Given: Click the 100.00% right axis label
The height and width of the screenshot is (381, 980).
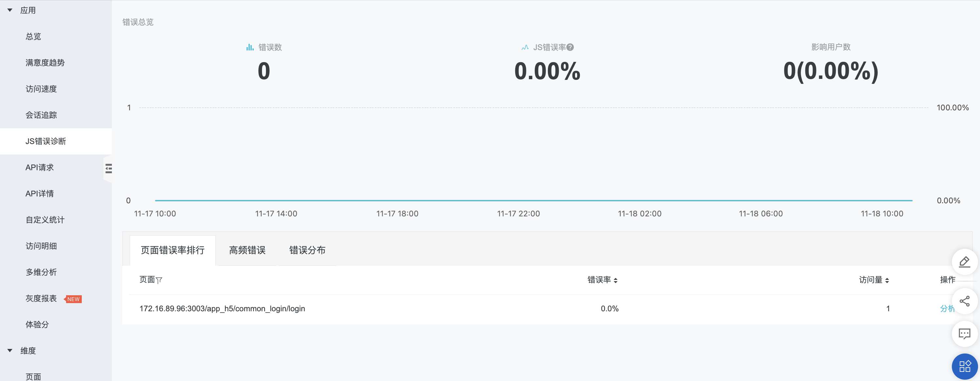Looking at the screenshot, I should click(x=953, y=108).
